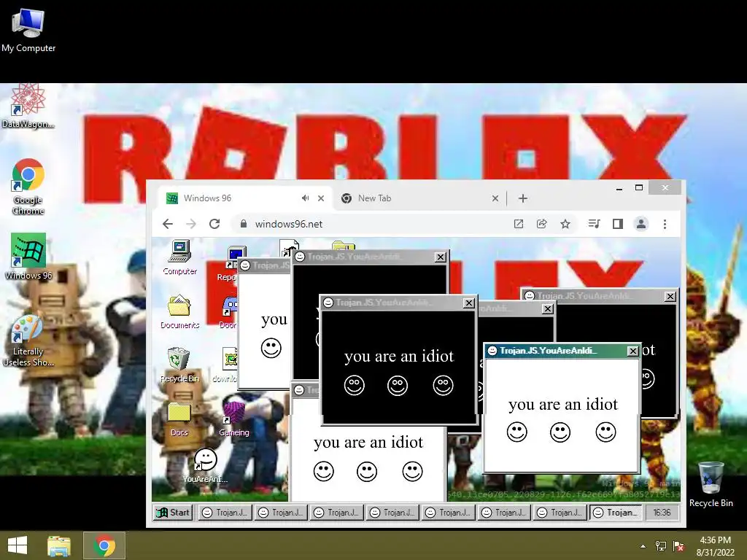This screenshot has width=747, height=560.
Task: Select the active bold Trojan taskbar button
Action: pyautogui.click(x=616, y=513)
